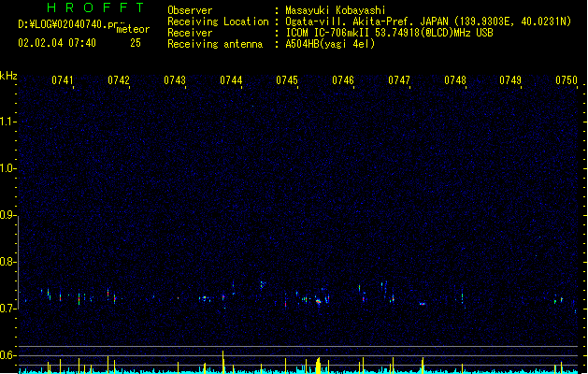588x374 pixels.
Task: Click the 'Receiving Location' field label
Action: [218, 22]
